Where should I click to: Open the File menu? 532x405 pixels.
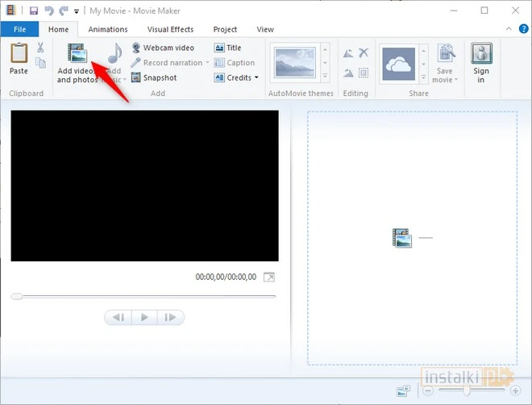coord(19,30)
